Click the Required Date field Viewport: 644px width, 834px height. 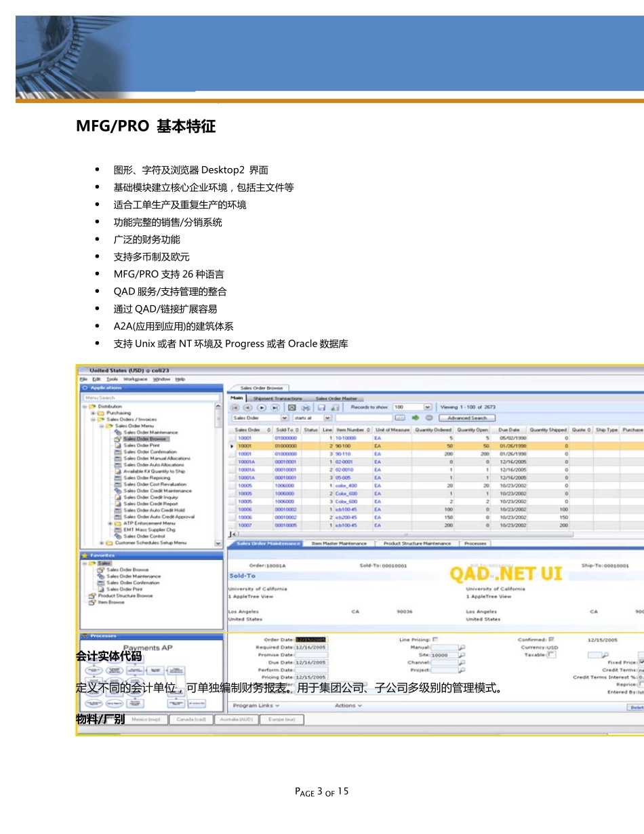pyautogui.click(x=311, y=648)
